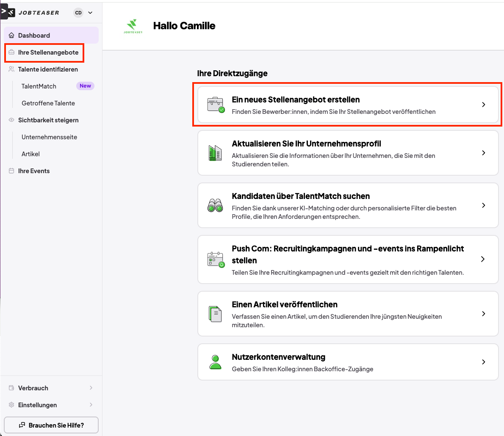This screenshot has height=436, width=504.
Task: Open Unternehmensseite in the sidebar
Action: pos(49,137)
